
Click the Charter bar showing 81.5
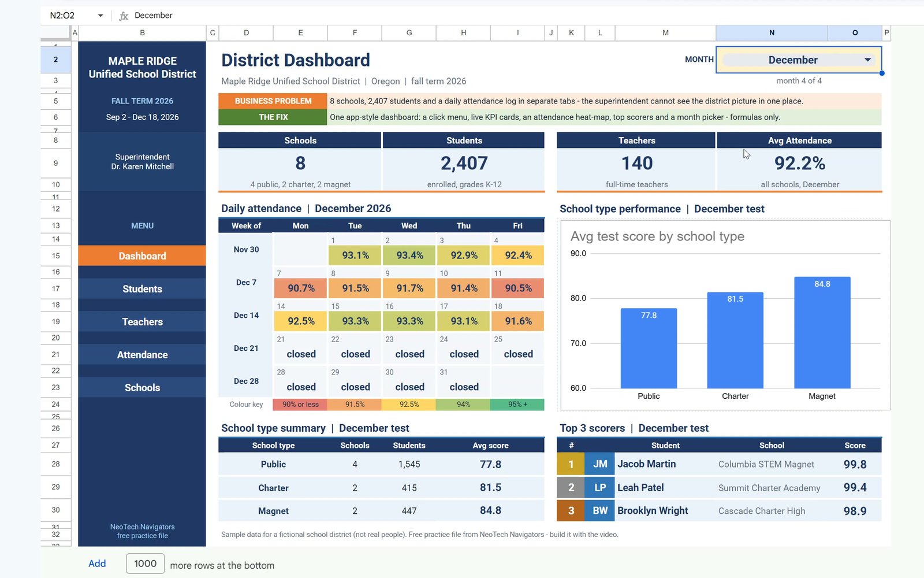coord(735,340)
